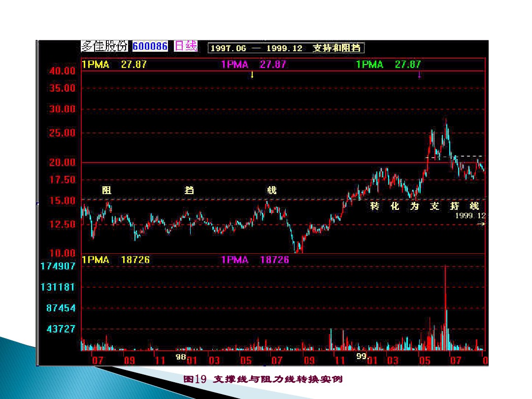Click the 43727 volume axis label

[x=61, y=329]
